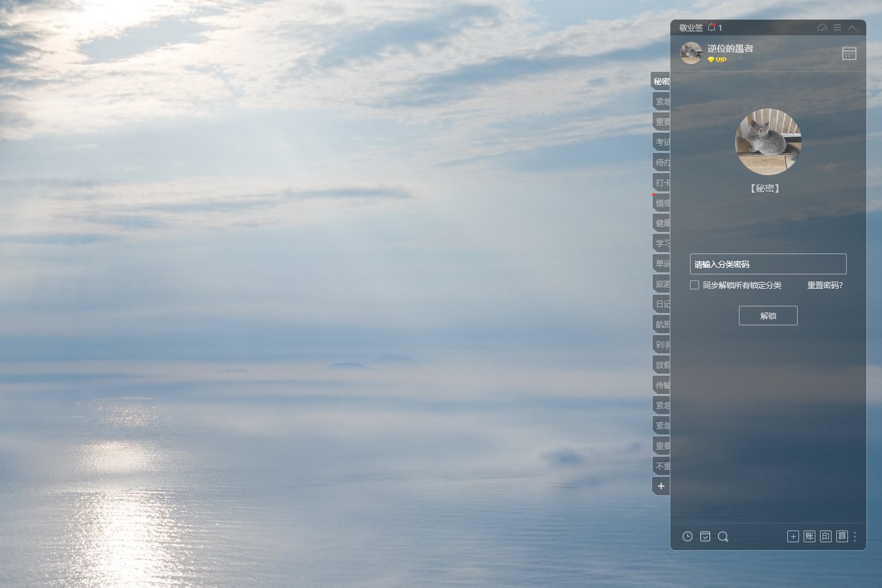The image size is (882, 588).
Task: Click the 敬业签 app title
Action: tap(691, 27)
